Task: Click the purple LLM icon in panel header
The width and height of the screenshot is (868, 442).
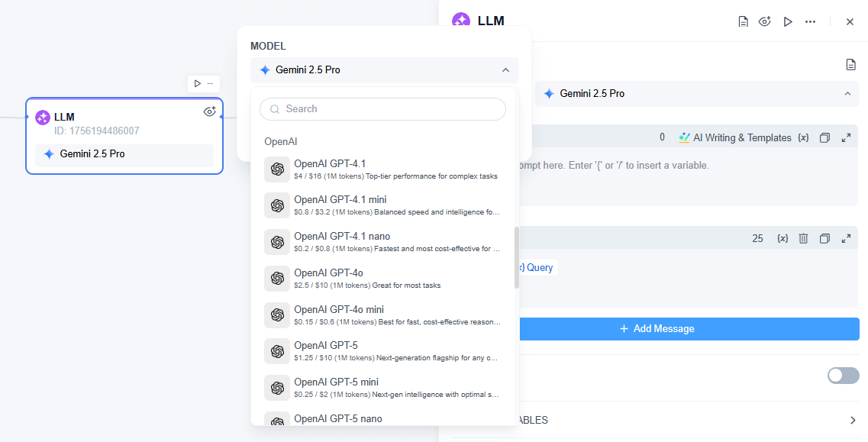Action: click(x=461, y=20)
